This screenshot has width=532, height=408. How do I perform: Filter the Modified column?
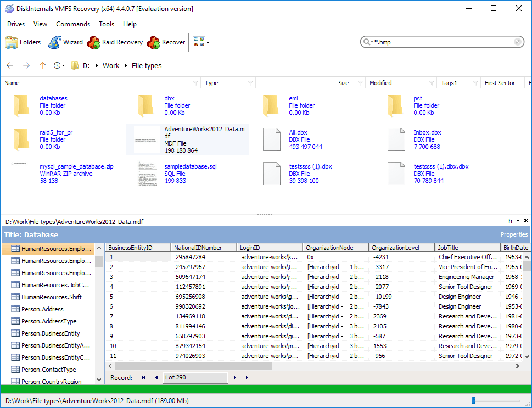tap(432, 83)
